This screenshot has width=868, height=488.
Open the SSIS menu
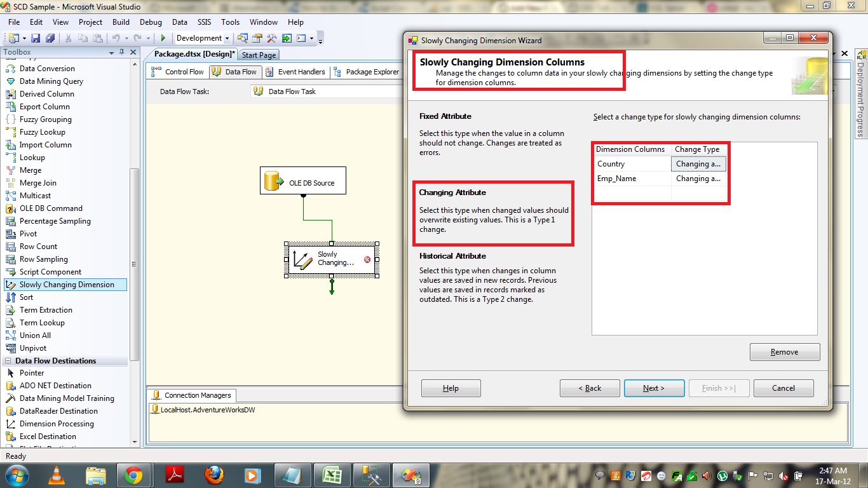(204, 22)
